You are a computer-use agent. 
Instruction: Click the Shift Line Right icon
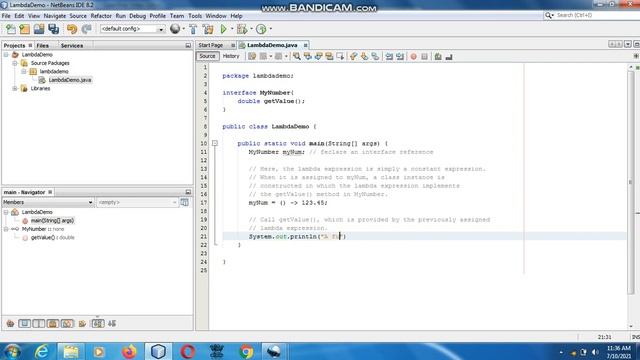coord(400,56)
